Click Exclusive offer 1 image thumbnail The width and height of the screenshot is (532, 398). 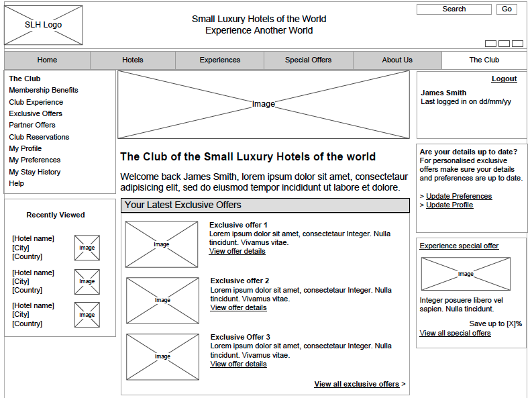[x=162, y=244]
